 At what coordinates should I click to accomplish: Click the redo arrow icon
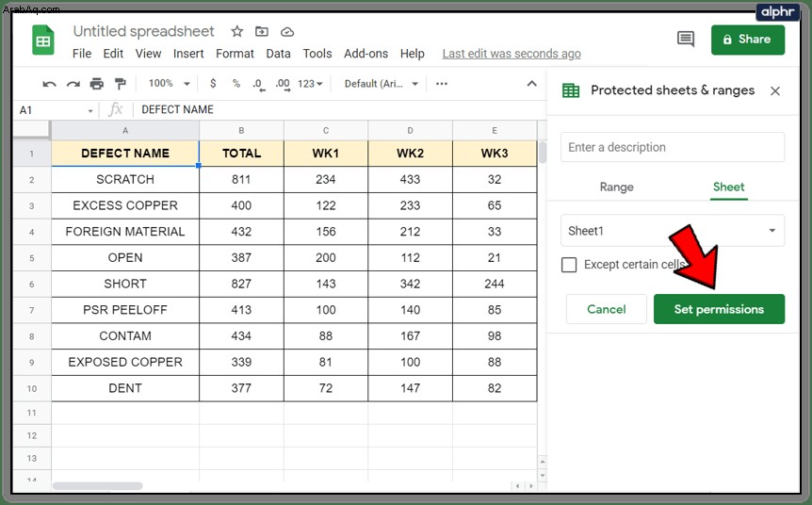[73, 84]
